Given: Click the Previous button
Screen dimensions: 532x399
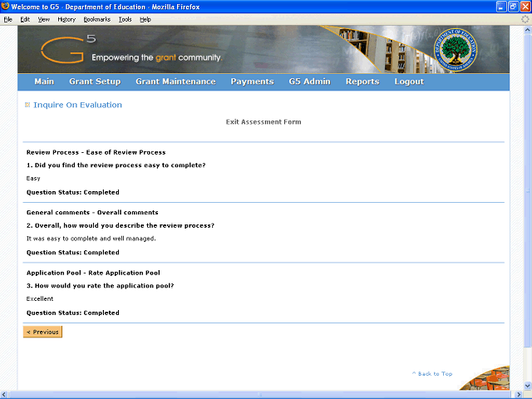Looking at the screenshot, I should [42, 332].
